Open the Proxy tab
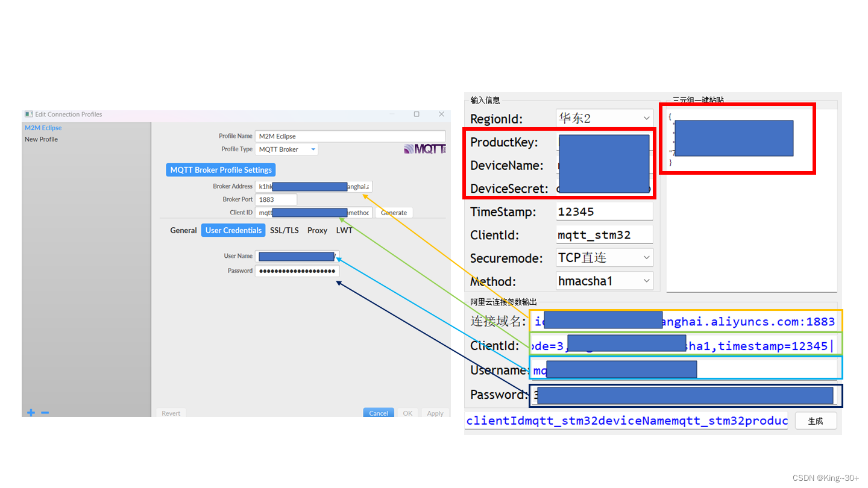 317,230
